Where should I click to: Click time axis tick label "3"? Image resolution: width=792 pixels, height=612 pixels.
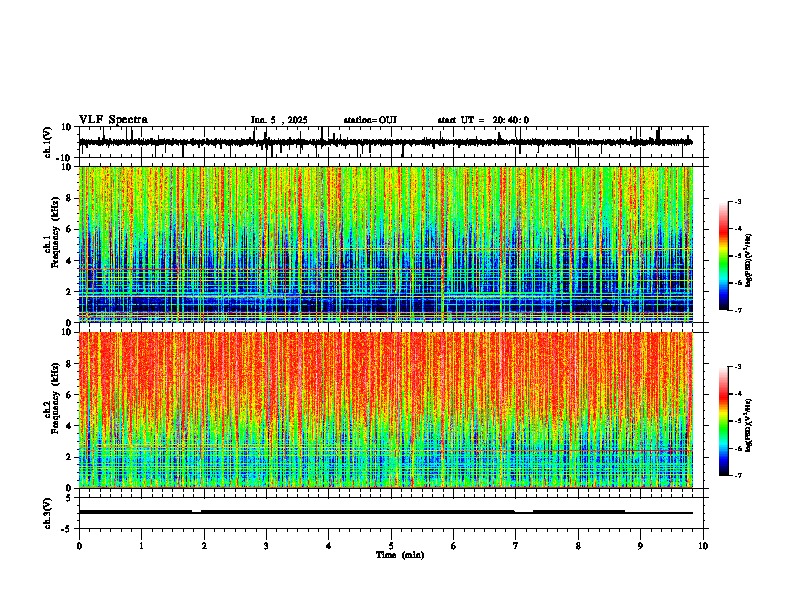click(x=266, y=546)
